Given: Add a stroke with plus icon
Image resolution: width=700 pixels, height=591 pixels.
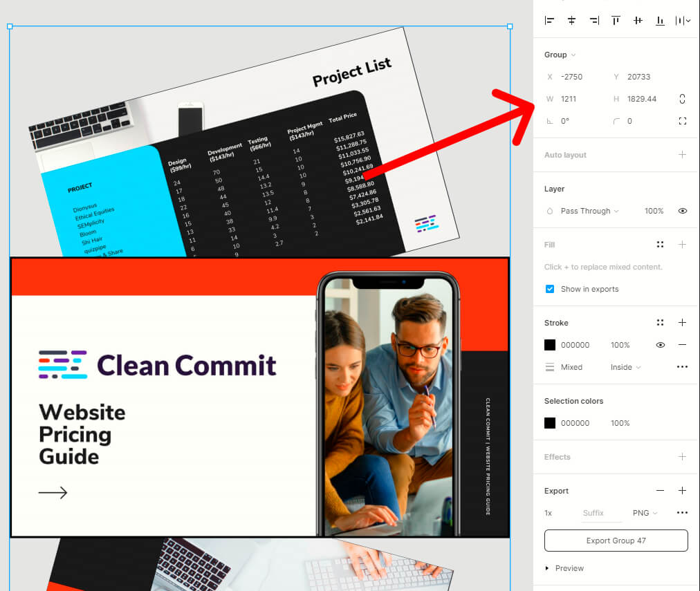Looking at the screenshot, I should click(682, 323).
